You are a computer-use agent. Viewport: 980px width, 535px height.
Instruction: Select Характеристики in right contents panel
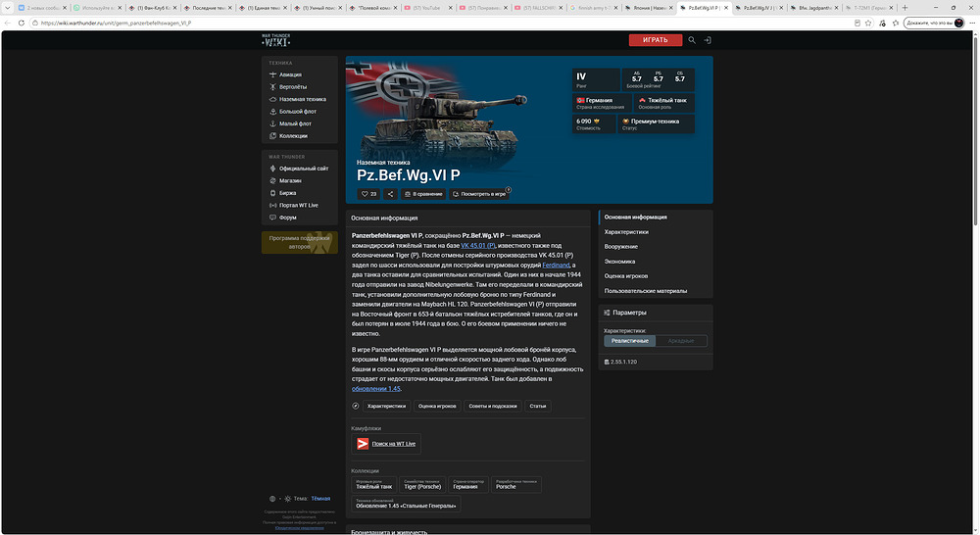626,232
